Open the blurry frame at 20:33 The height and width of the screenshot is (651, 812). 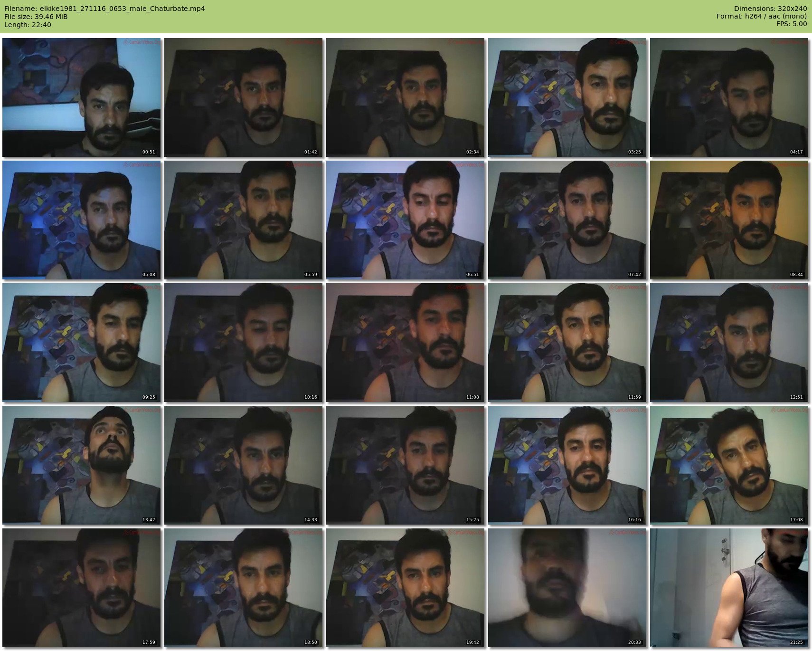(x=567, y=588)
